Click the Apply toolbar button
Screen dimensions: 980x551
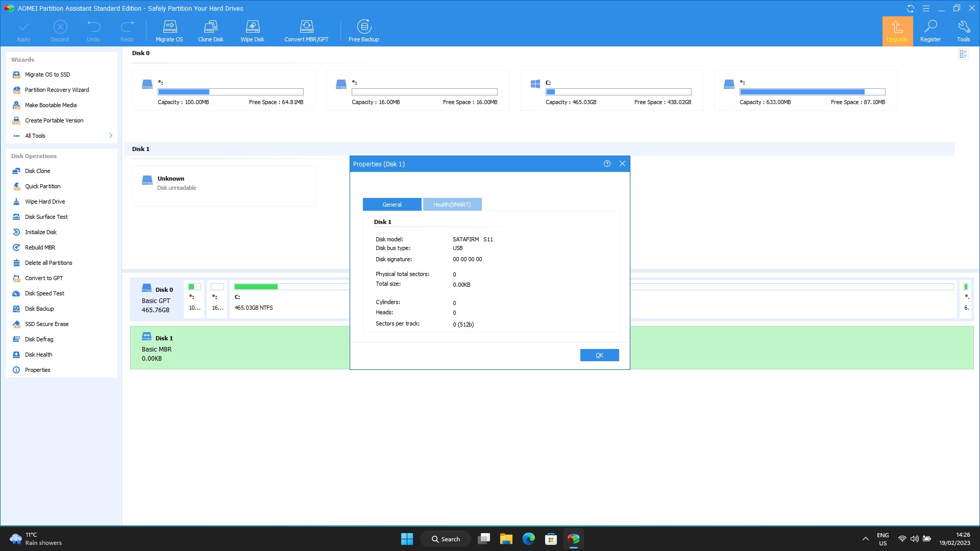tap(23, 31)
